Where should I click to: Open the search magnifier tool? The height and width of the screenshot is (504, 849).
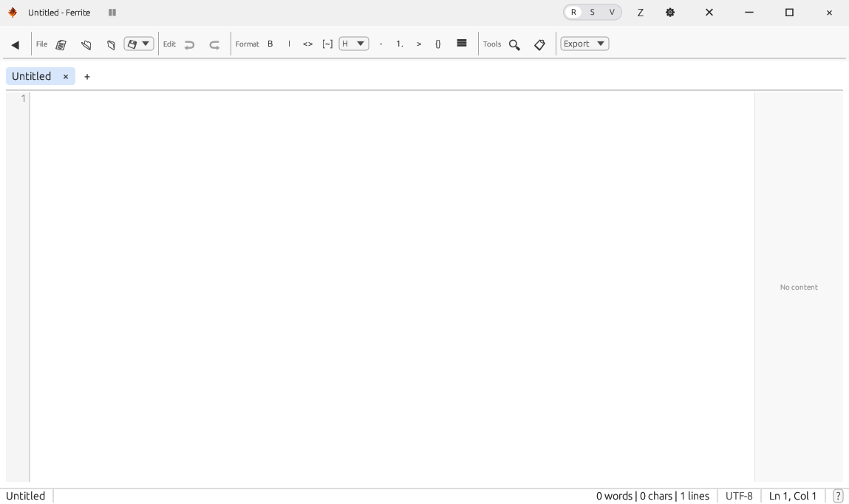(515, 44)
